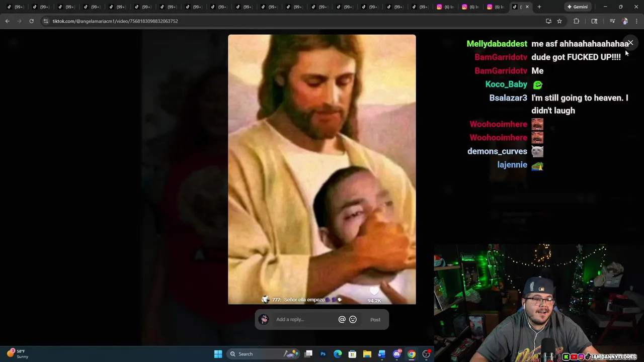
Task: Click the avatar beside the reply box
Action: [264, 319]
